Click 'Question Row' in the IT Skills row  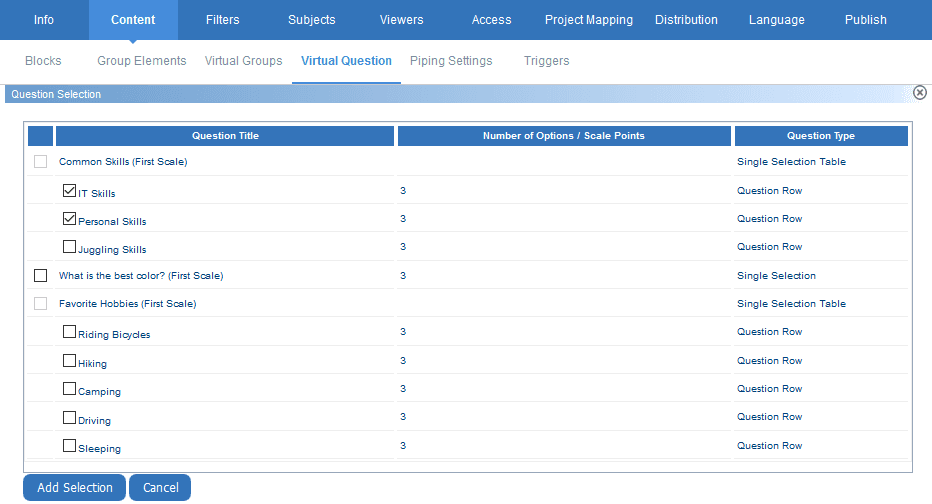tap(770, 191)
